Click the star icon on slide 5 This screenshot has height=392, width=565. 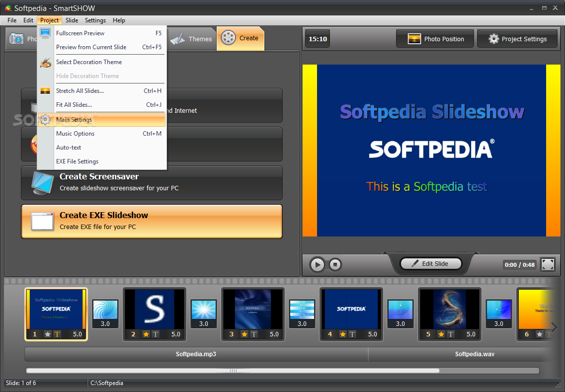tap(441, 334)
